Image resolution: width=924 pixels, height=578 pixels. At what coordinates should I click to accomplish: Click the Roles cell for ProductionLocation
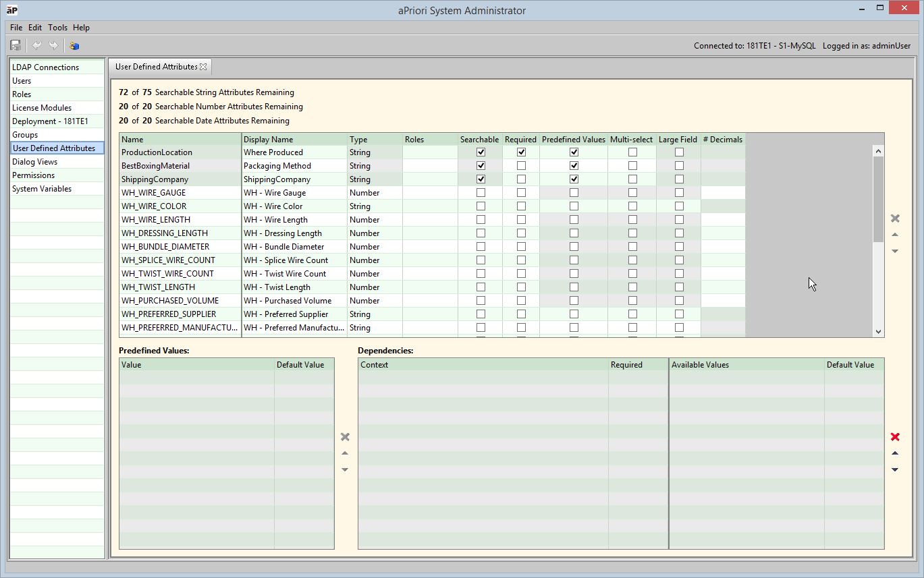[x=430, y=152]
